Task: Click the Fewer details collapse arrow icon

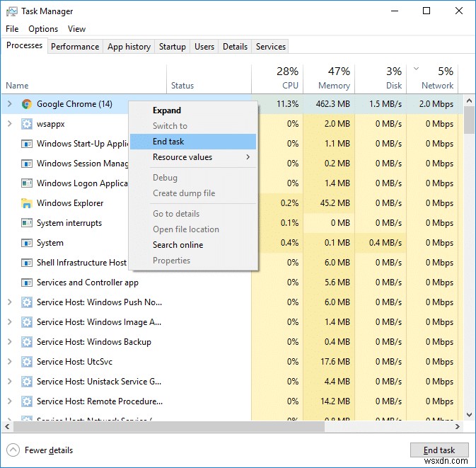Action: pyautogui.click(x=13, y=450)
